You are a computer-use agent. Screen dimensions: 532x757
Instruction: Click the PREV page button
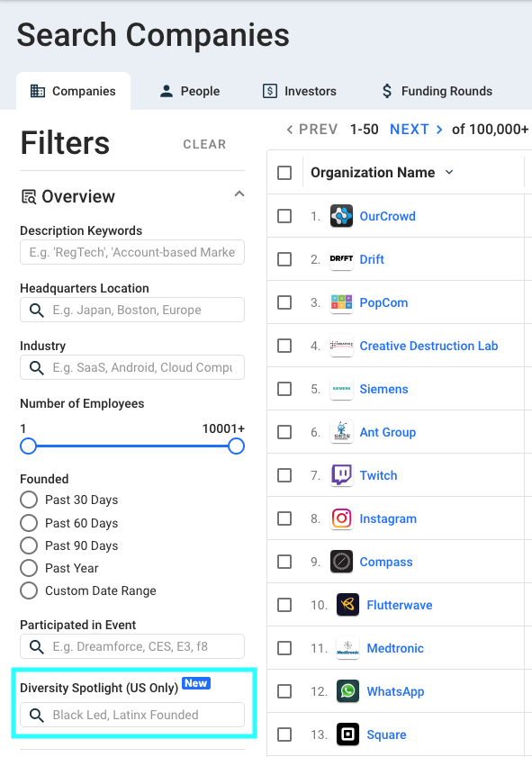(x=311, y=130)
